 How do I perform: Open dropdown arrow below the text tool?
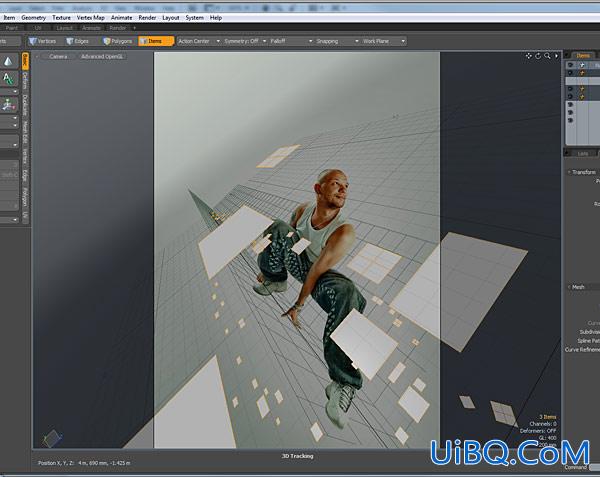pyautogui.click(x=15, y=91)
